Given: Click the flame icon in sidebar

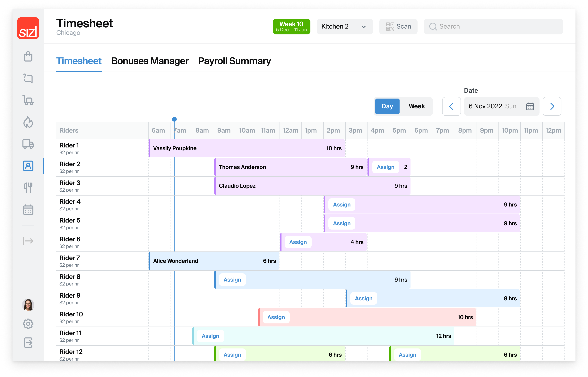Looking at the screenshot, I should point(28,122).
